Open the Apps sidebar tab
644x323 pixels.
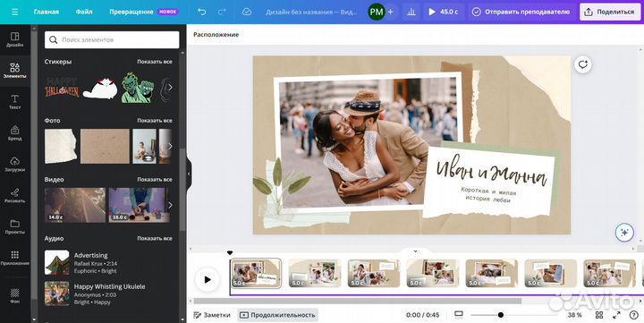click(15, 258)
